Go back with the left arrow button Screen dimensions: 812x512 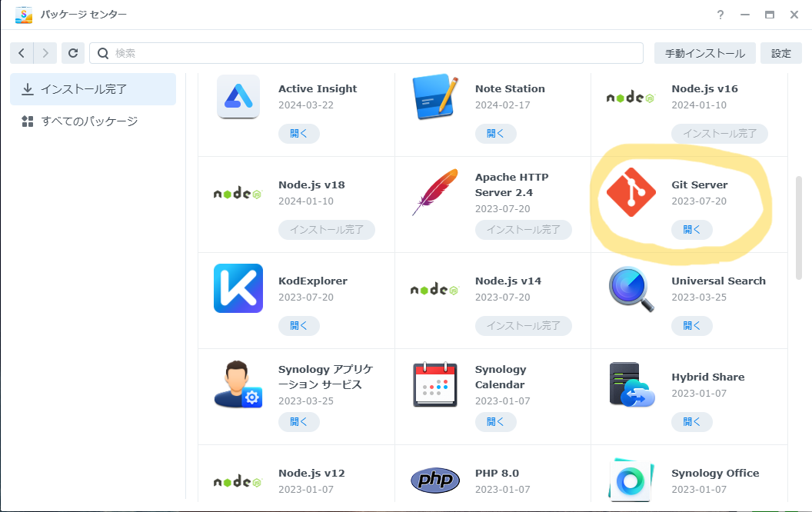[x=22, y=53]
